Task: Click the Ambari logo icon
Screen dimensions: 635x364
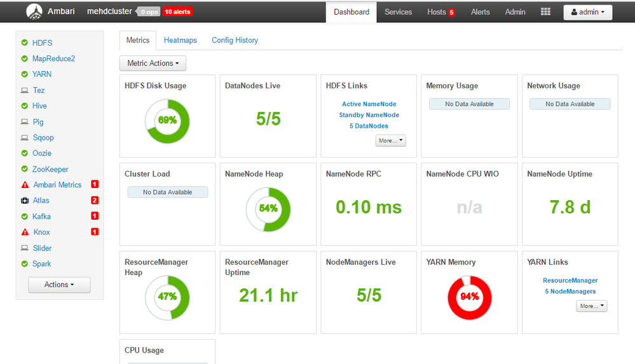Action: (x=34, y=11)
